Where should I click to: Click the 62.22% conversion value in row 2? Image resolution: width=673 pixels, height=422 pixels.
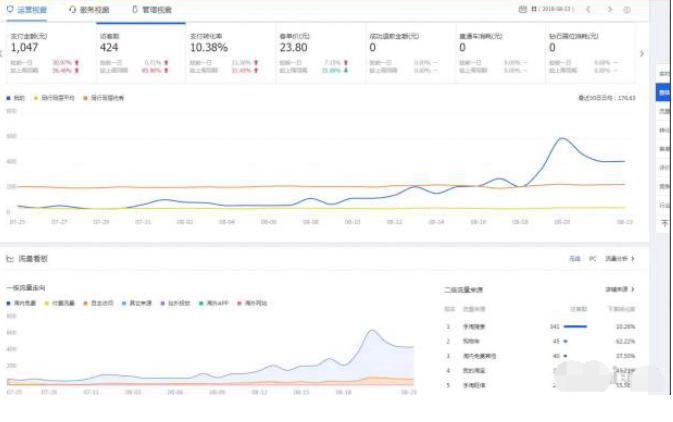625,341
